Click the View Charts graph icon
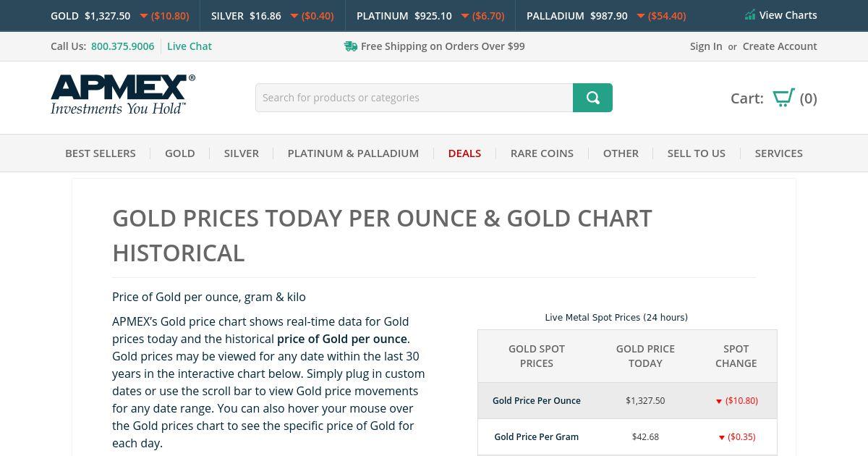868x456 pixels. (750, 15)
